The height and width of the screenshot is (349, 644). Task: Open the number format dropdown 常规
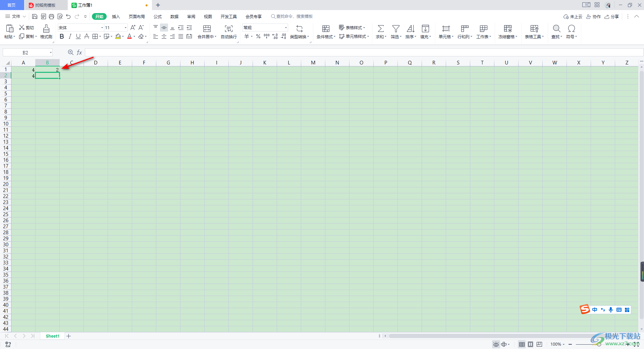coord(286,28)
